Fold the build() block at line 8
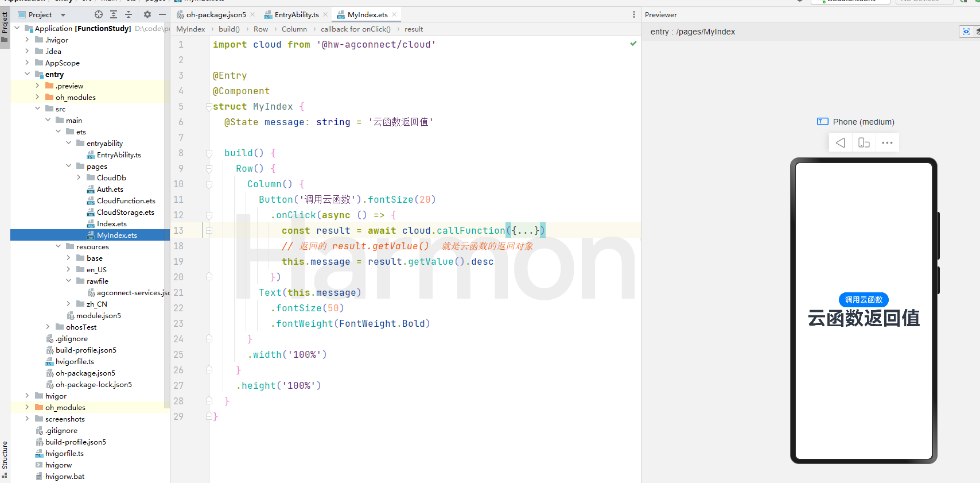The width and height of the screenshot is (980, 483). click(209, 153)
